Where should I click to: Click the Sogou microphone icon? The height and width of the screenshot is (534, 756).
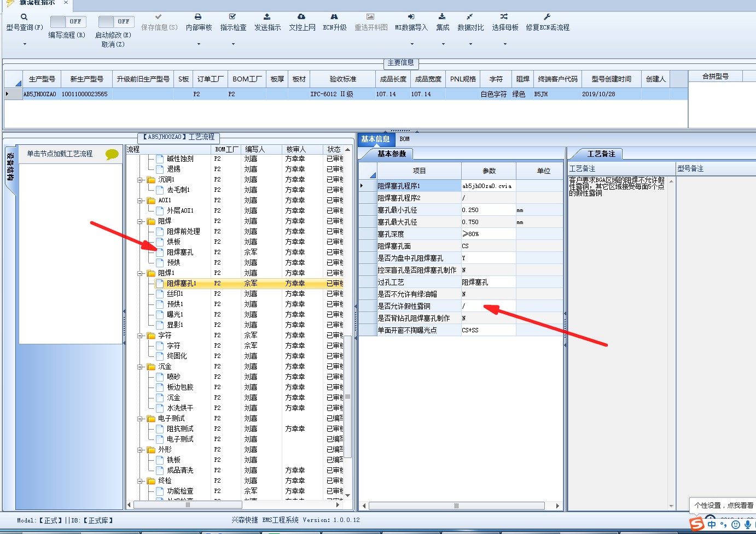coord(748,525)
